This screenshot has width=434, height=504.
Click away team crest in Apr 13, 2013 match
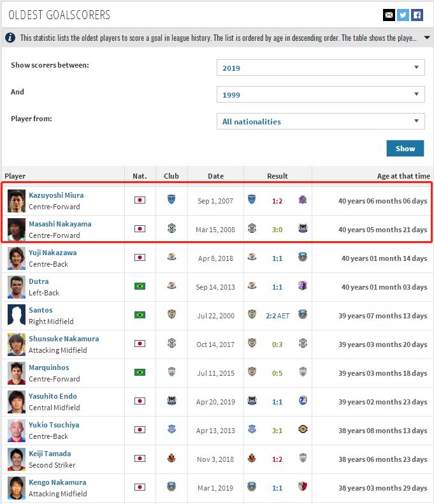point(303,429)
